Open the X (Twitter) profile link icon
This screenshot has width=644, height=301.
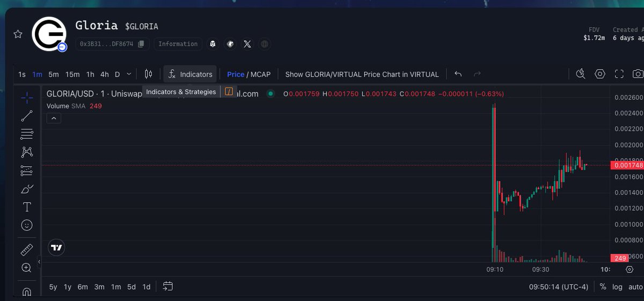tap(247, 44)
